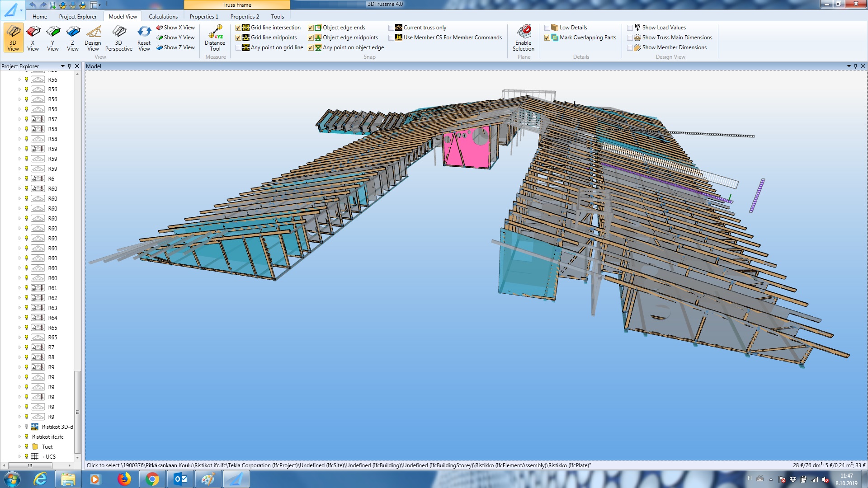Screen dimensions: 868x488
Task: Switch to Properties 1 tab
Action: point(204,17)
